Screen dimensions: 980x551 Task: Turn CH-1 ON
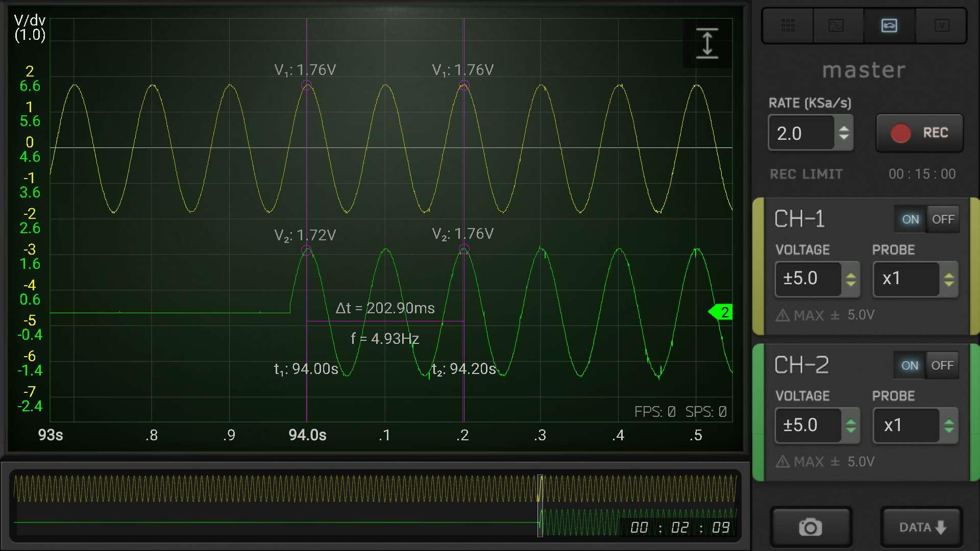pyautogui.click(x=910, y=219)
